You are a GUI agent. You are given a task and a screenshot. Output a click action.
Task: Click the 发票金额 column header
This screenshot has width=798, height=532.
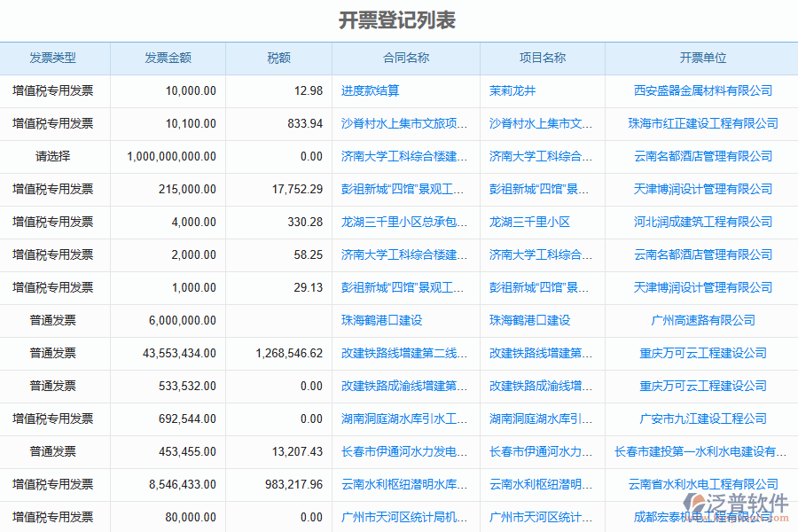[x=168, y=58]
